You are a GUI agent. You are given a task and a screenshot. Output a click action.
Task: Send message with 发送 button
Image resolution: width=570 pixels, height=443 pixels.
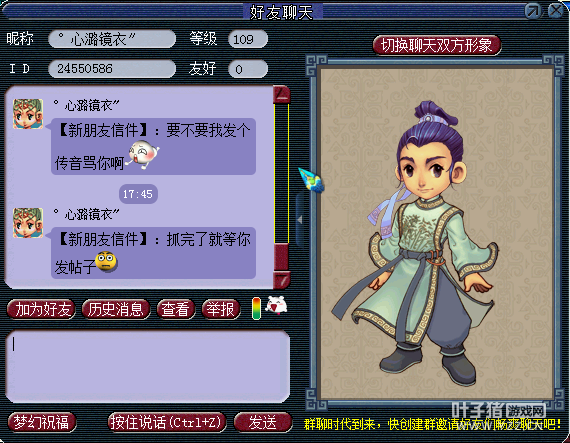[262, 422]
